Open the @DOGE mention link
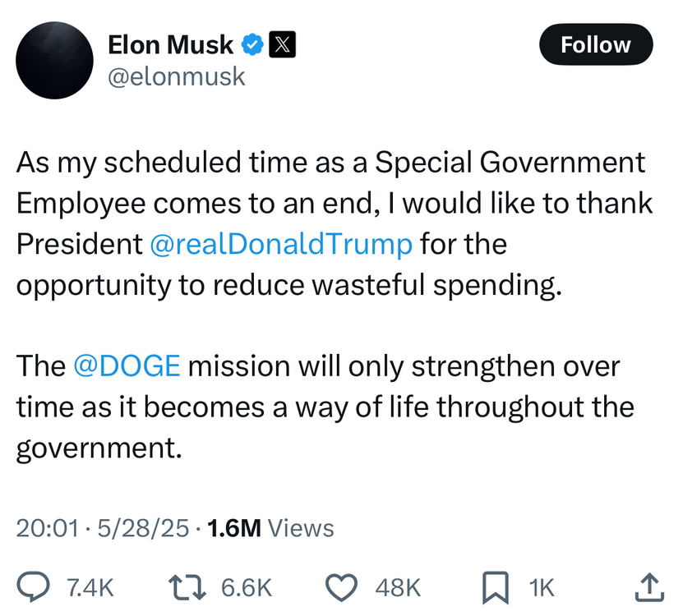The image size is (683, 616). click(127, 366)
